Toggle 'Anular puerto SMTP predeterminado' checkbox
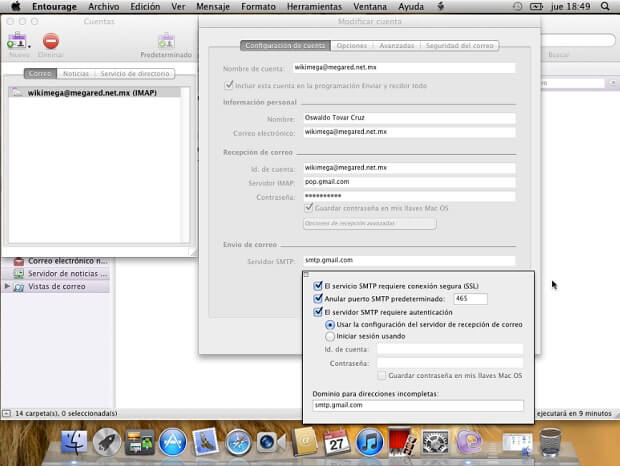The image size is (620, 466). tap(318, 298)
